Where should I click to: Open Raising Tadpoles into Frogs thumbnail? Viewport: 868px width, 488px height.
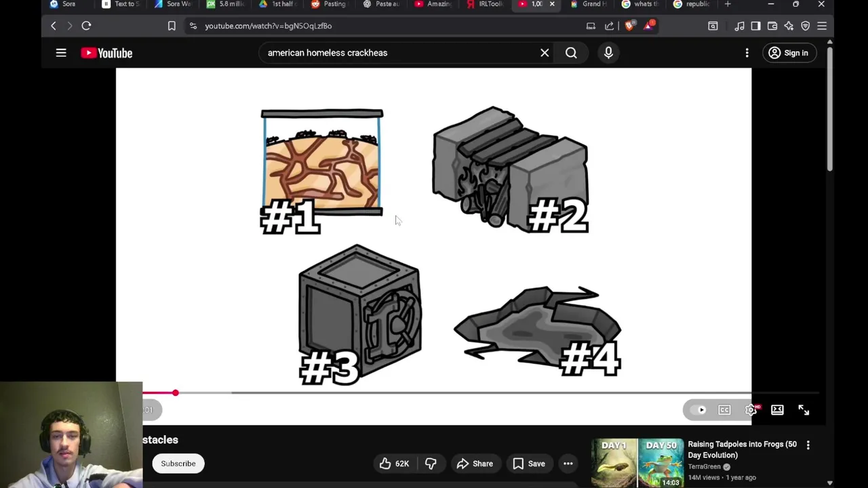(x=637, y=463)
